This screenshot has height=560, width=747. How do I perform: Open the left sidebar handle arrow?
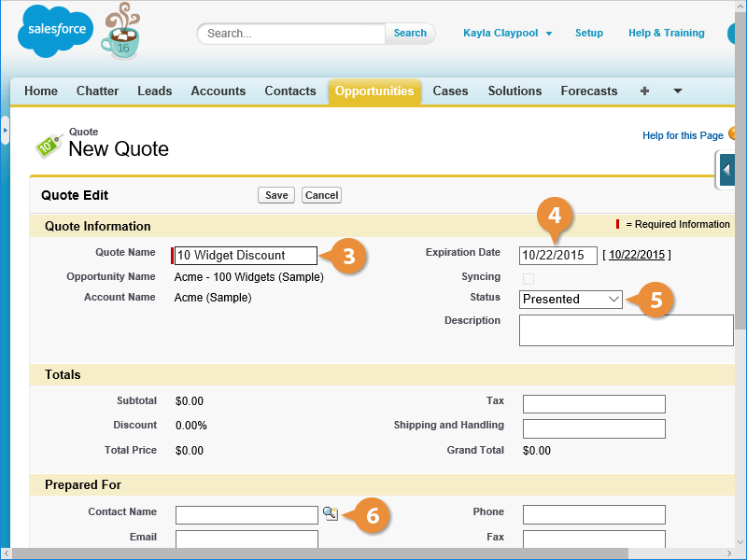(6, 130)
